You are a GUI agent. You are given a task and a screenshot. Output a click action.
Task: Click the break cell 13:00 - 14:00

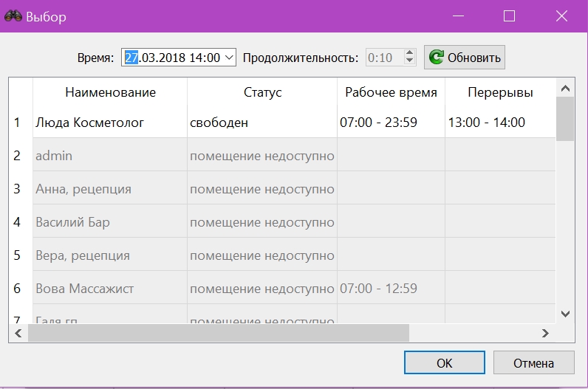500,123
